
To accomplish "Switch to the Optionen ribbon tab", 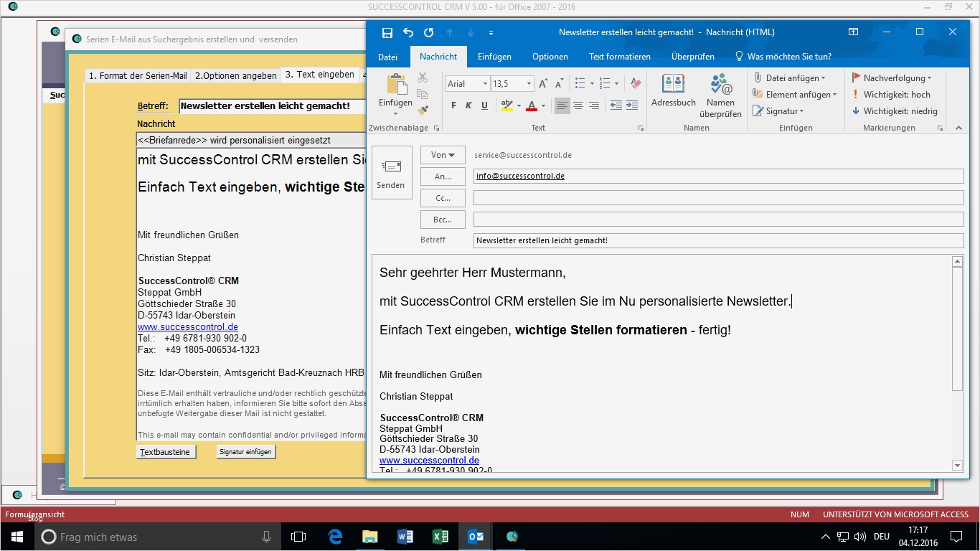I will click(550, 57).
